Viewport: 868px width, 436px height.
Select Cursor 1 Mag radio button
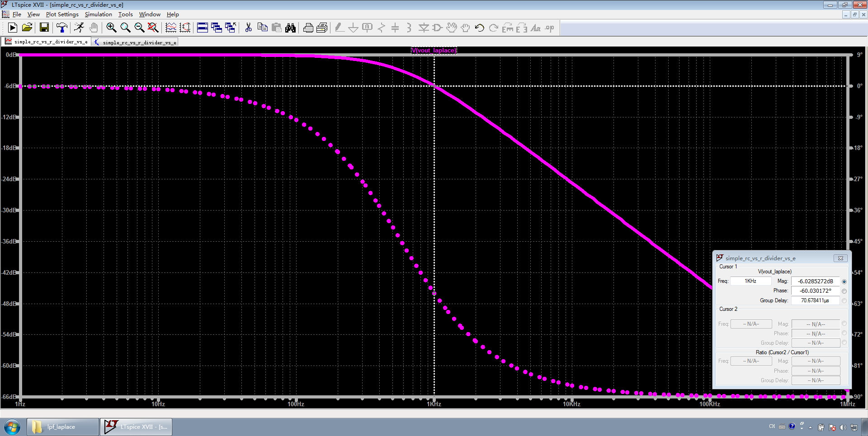[x=844, y=281]
